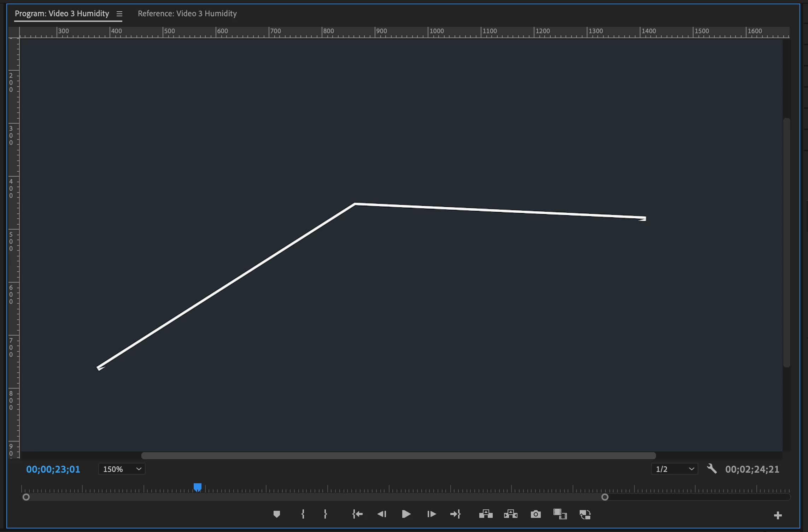
Task: Export a frame with the camera icon
Action: point(535,514)
